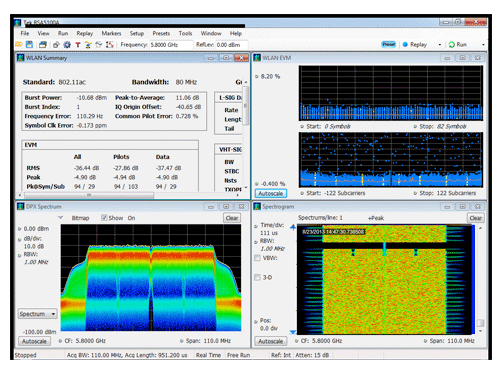Click the red trigger T icon
The height and width of the screenshot is (375, 500).
pos(78,45)
